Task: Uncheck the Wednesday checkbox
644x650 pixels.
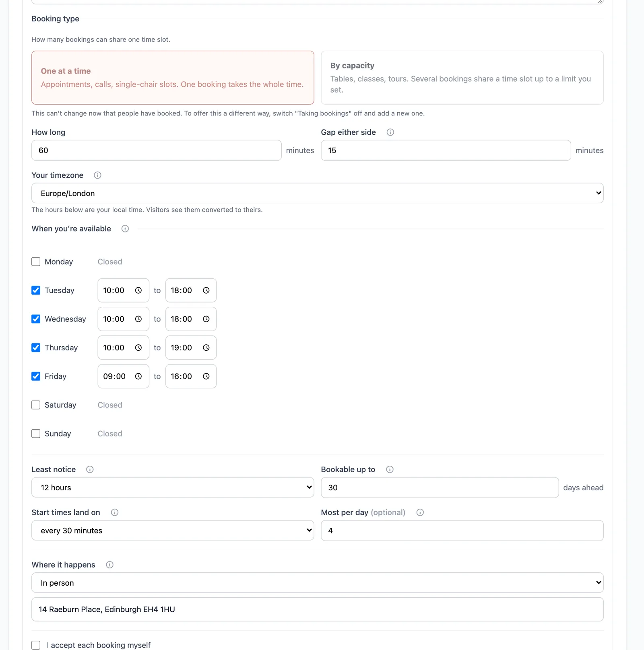Action: pyautogui.click(x=36, y=319)
